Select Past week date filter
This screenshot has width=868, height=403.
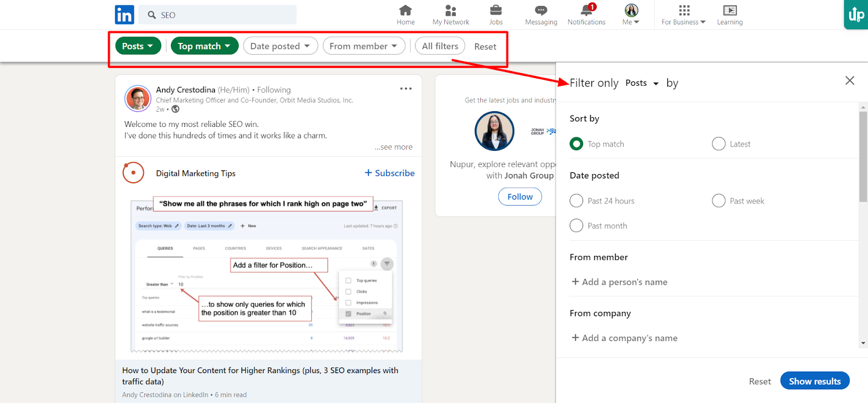718,201
